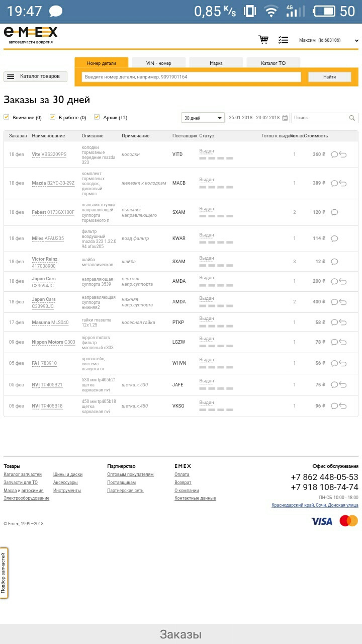Switch to the "VIN - номер" tab
The image size is (362, 644).
pyautogui.click(x=158, y=63)
